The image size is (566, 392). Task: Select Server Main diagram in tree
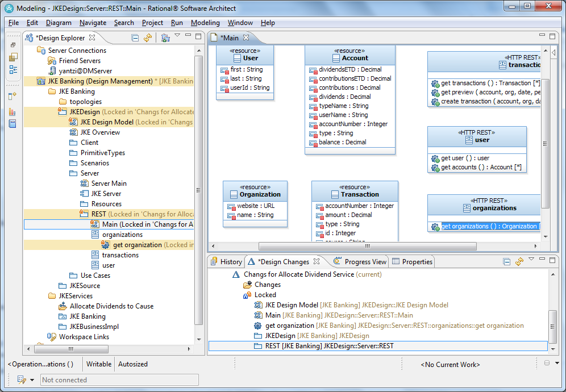(x=109, y=184)
